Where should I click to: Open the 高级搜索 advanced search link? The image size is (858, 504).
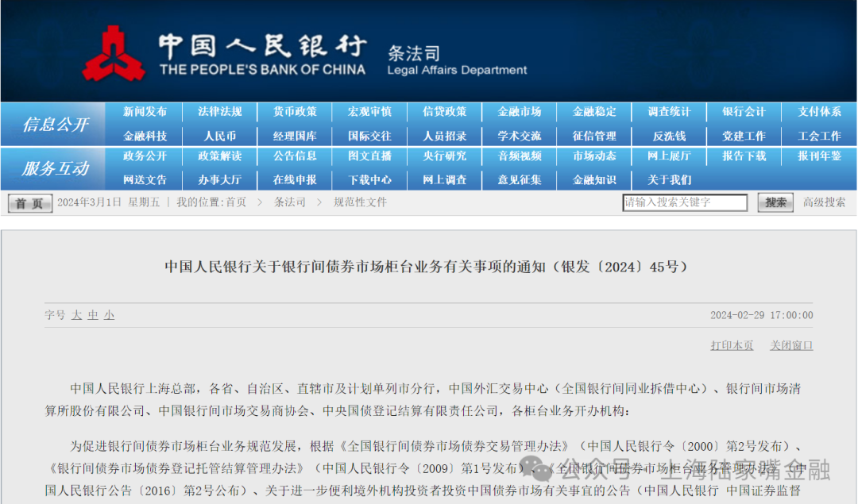click(826, 202)
